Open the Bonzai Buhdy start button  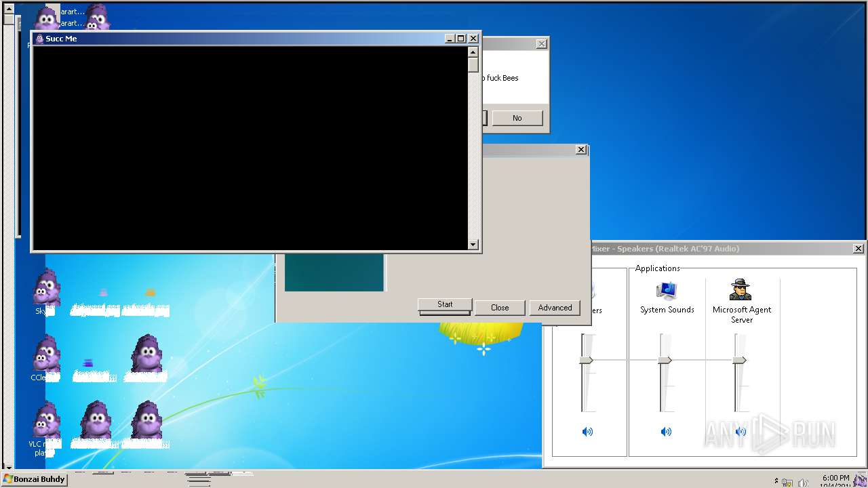point(34,479)
